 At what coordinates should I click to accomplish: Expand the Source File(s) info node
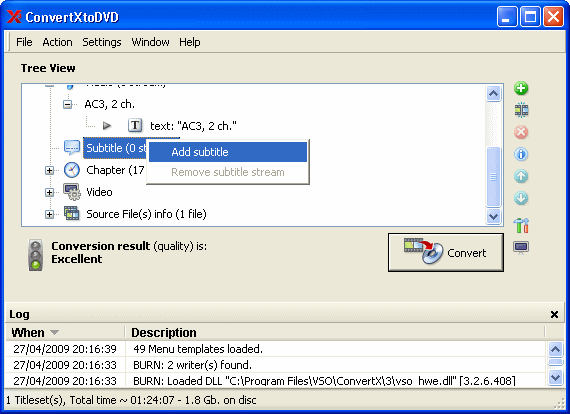pyautogui.click(x=49, y=214)
